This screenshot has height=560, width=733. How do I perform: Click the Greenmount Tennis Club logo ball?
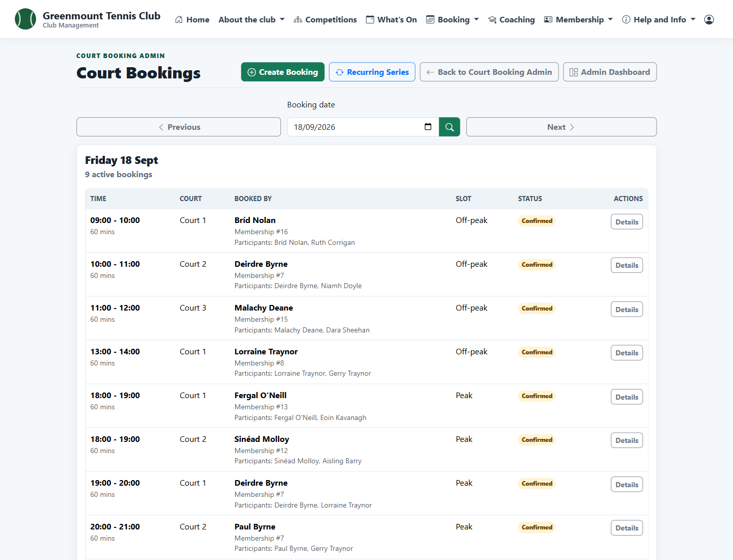pos(25,19)
